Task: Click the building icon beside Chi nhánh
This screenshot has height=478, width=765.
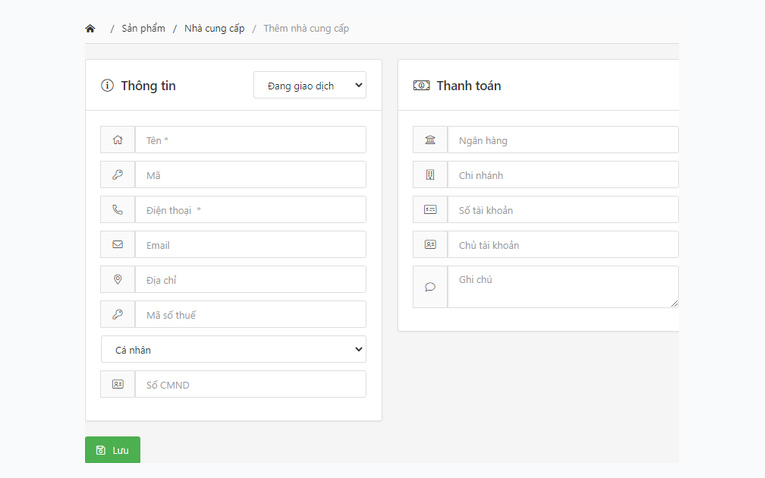Action: click(430, 175)
